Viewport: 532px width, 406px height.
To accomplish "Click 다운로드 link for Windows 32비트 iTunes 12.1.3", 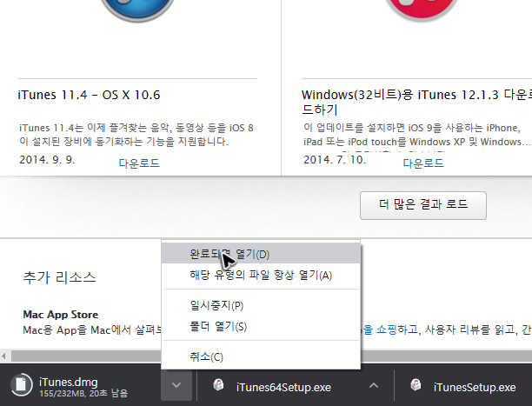I will tap(423, 163).
